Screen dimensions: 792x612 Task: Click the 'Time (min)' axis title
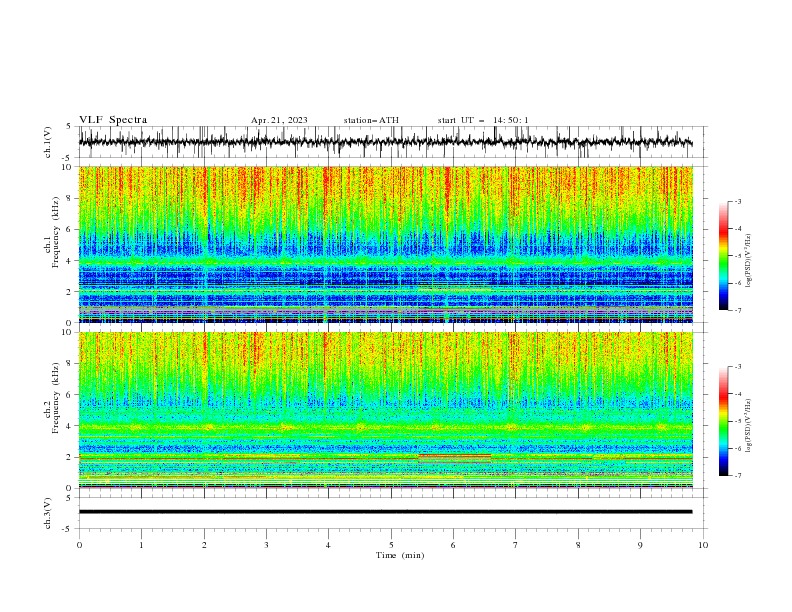(400, 555)
